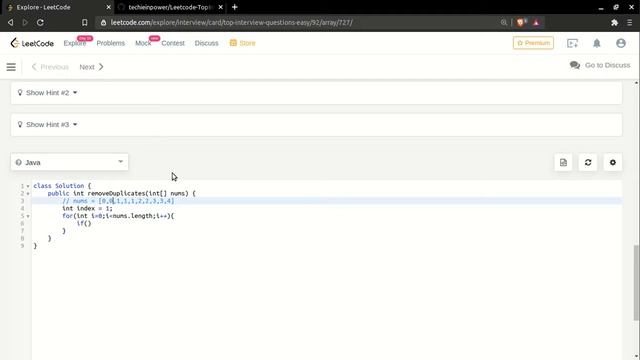
Task: Open editor settings gear icon
Action: pos(613,162)
